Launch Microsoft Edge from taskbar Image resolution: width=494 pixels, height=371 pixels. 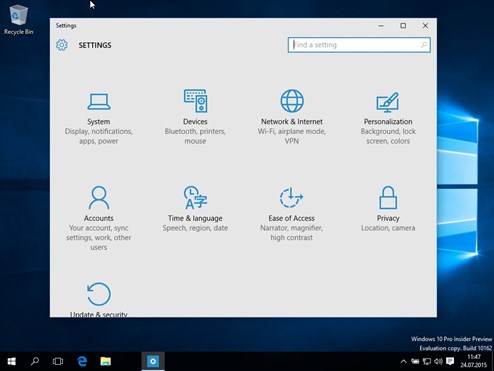82,361
